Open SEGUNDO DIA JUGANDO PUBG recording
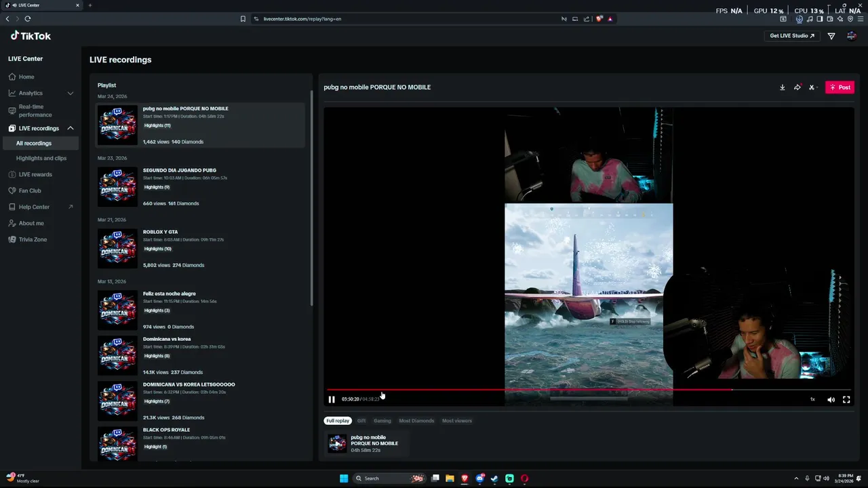Viewport: 868px width, 488px height. 201,186
